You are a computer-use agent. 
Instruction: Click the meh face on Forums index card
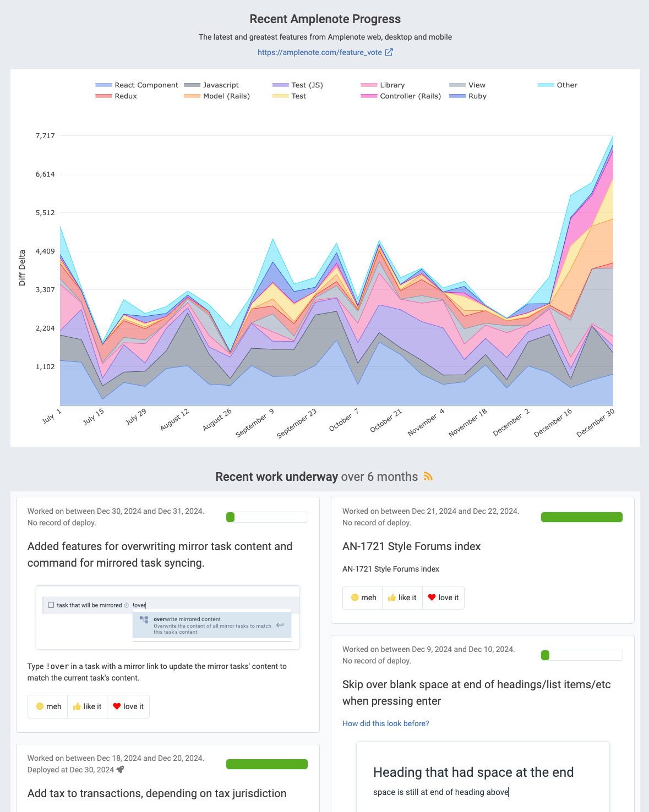(x=355, y=597)
